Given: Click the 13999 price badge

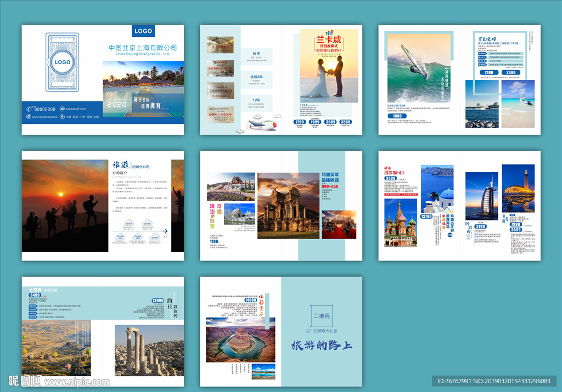Looking at the screenshot, I should pyautogui.click(x=158, y=300).
